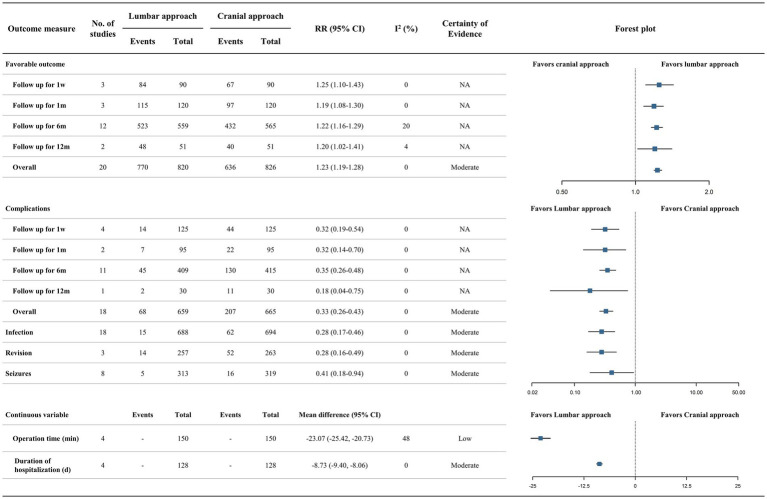Click the Infection row forest plot marker
This screenshot has height=499, width=767.
602,332
